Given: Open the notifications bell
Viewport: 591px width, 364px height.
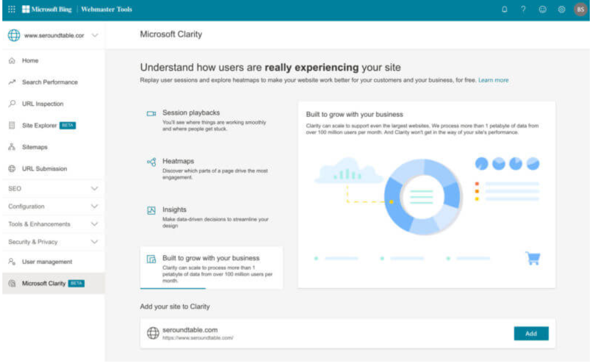Looking at the screenshot, I should (x=505, y=9).
